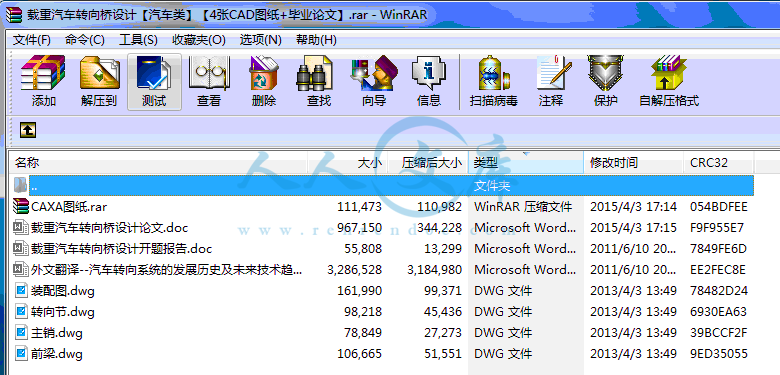Image resolution: width=780 pixels, height=375 pixels.
Task: Select 外文翻译 Word document icon
Action: click(x=21, y=269)
